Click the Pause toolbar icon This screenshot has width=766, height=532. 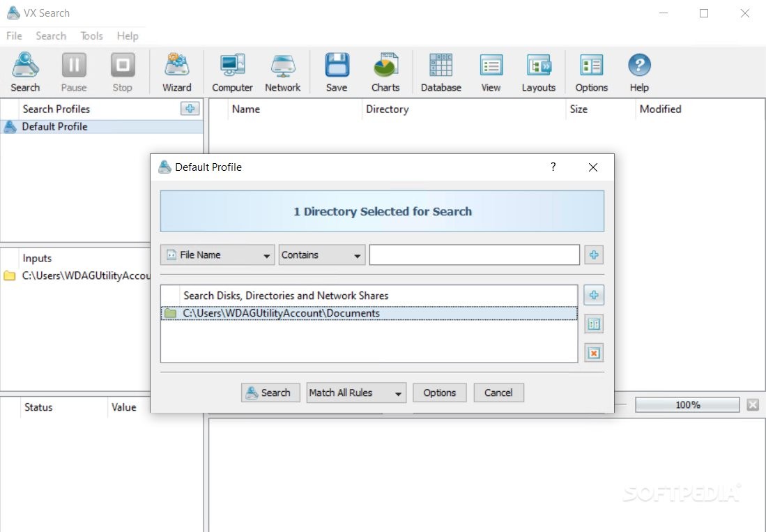[74, 73]
